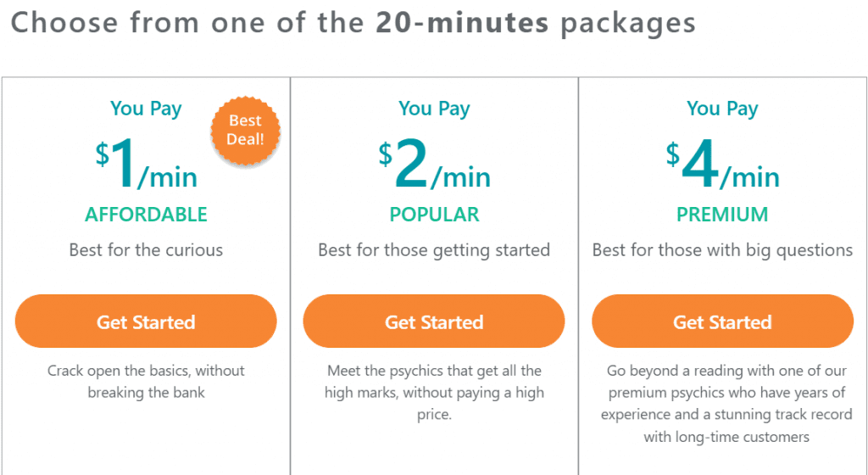Click the POPULAR plan label
This screenshot has width=868, height=475.
[435, 215]
